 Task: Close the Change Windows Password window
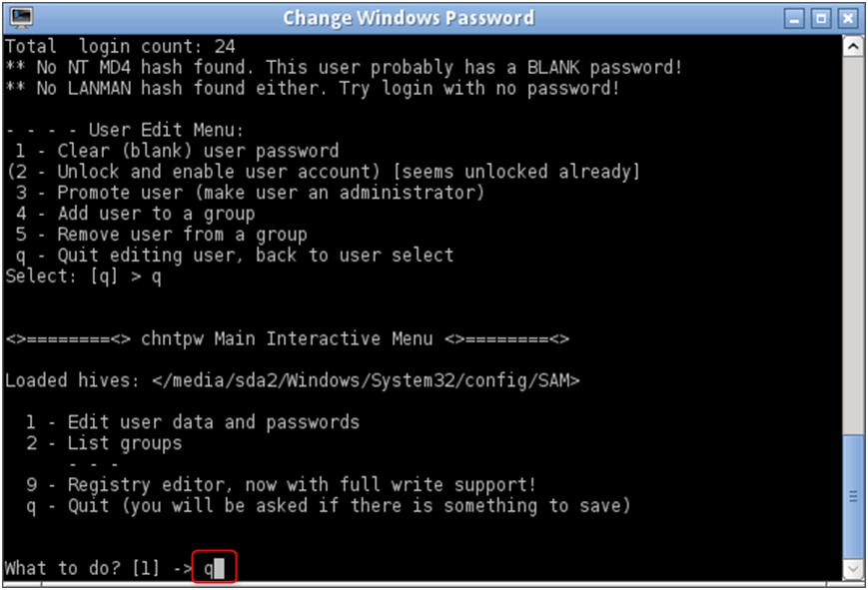846,18
